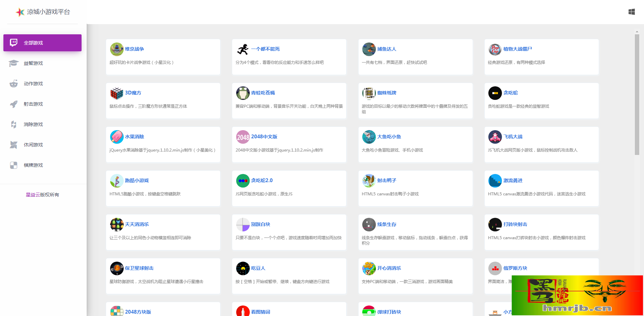The image size is (644, 316).
Task: Click the 维京战争 game icon
Action: point(117,49)
